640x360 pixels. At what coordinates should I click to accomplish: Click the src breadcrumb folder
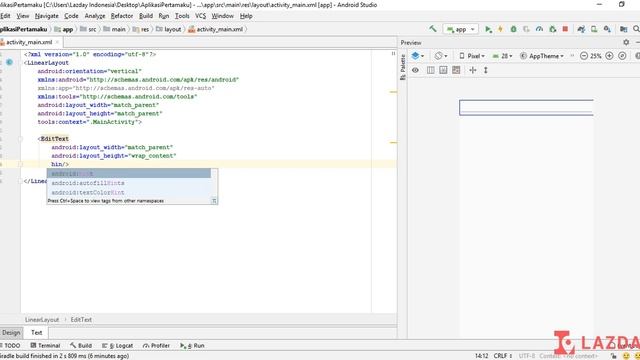coord(88,29)
